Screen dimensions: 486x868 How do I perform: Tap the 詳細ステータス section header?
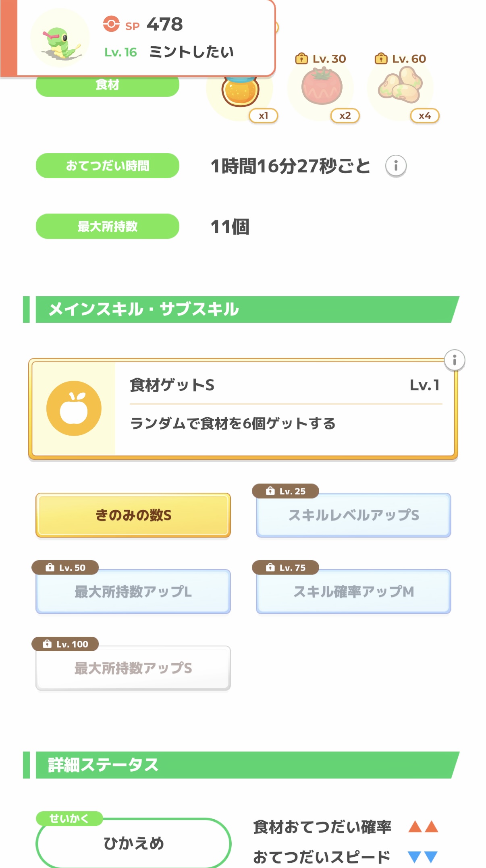(242, 765)
